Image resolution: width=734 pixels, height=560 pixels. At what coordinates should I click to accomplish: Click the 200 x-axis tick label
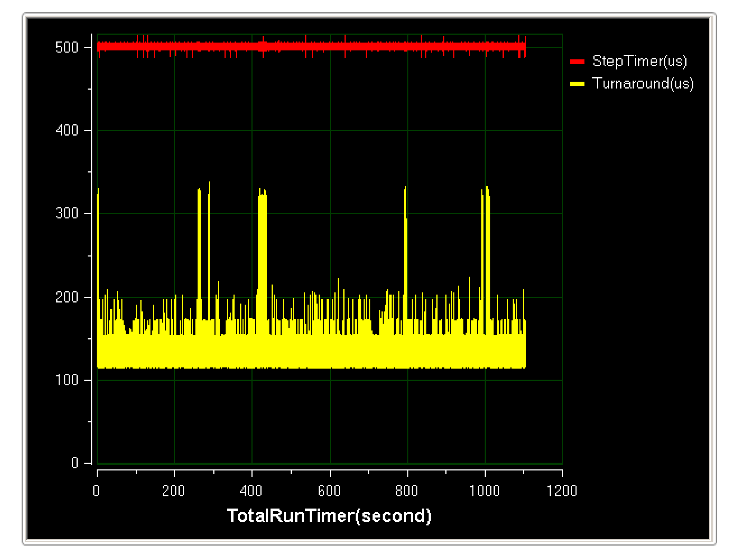tap(173, 491)
